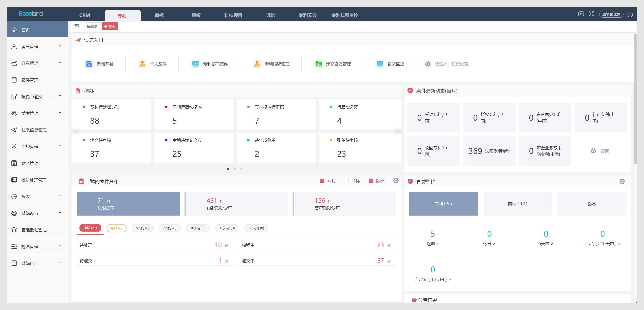
Task: Expand 客户管理 chevron
Action: click(60, 46)
